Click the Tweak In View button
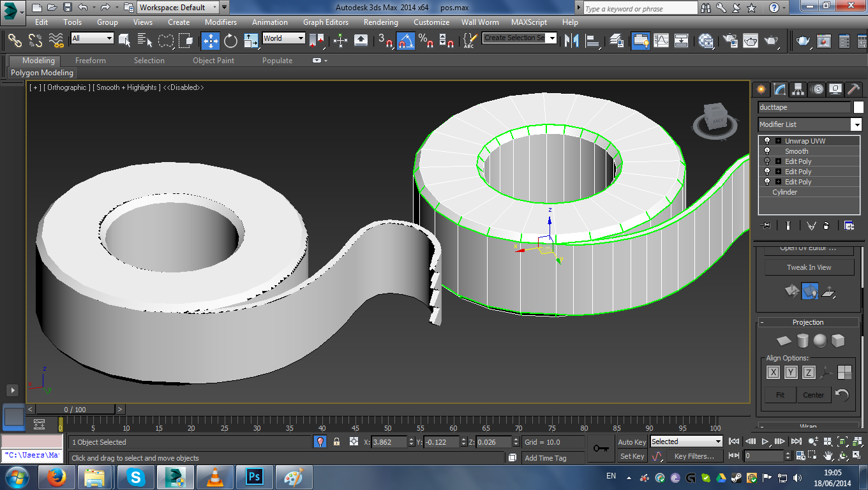 tap(809, 267)
